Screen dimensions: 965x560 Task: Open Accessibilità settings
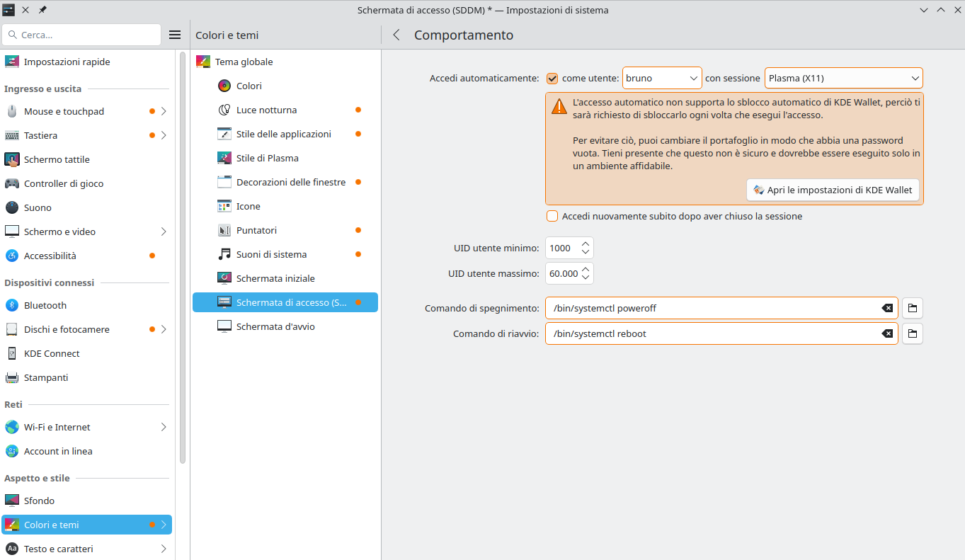pyautogui.click(x=86, y=256)
